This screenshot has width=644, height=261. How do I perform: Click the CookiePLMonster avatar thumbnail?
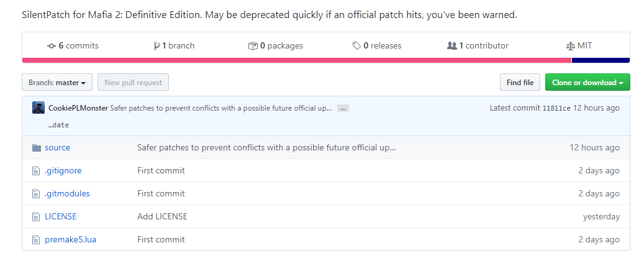point(39,108)
